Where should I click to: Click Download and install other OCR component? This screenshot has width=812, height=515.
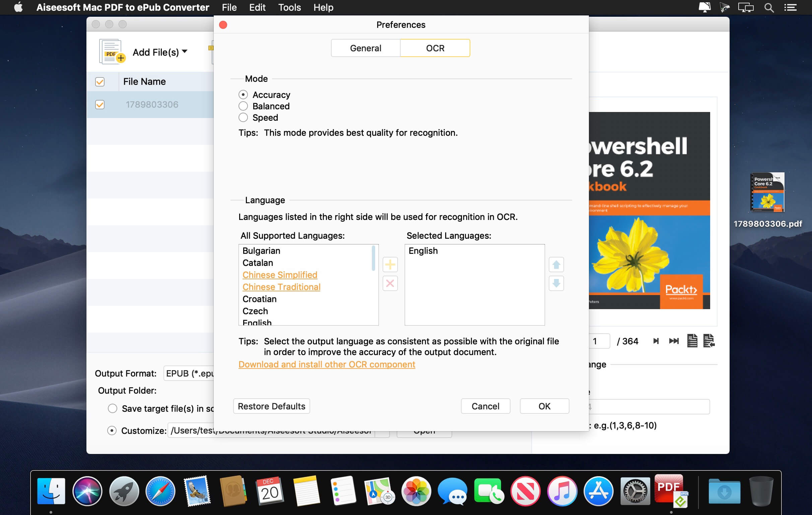click(x=327, y=364)
